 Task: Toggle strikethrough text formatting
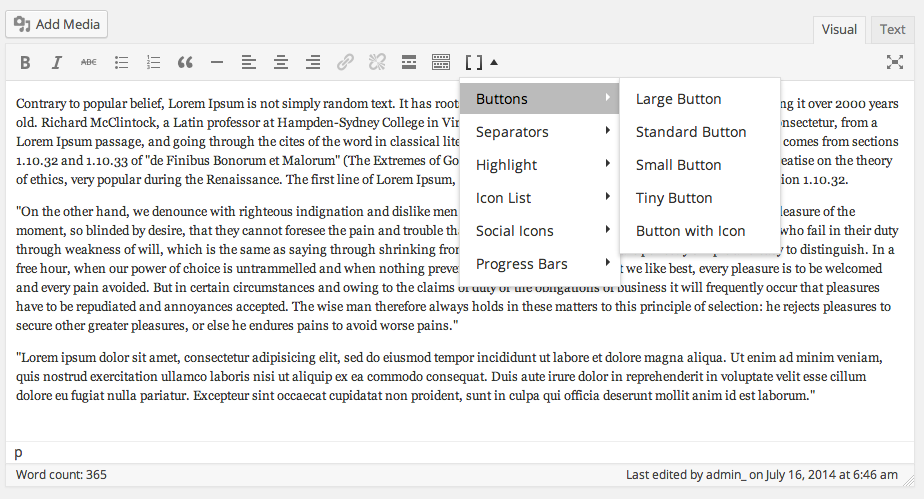(x=89, y=62)
